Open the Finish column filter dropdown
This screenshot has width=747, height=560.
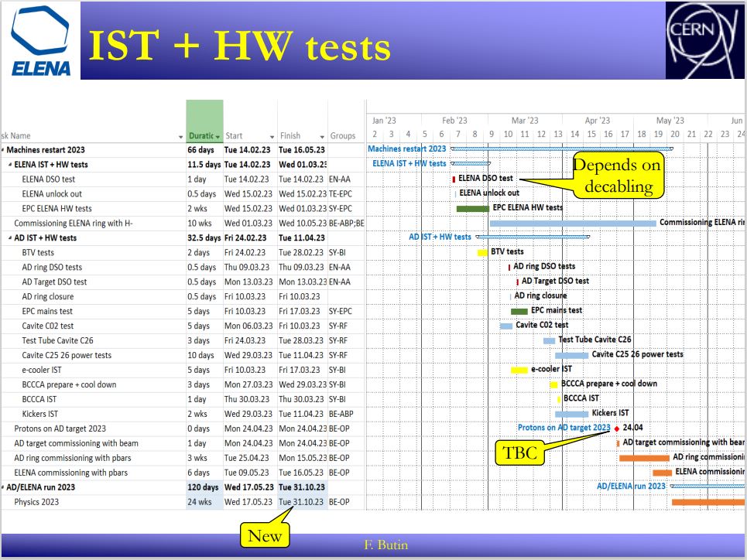[322, 137]
